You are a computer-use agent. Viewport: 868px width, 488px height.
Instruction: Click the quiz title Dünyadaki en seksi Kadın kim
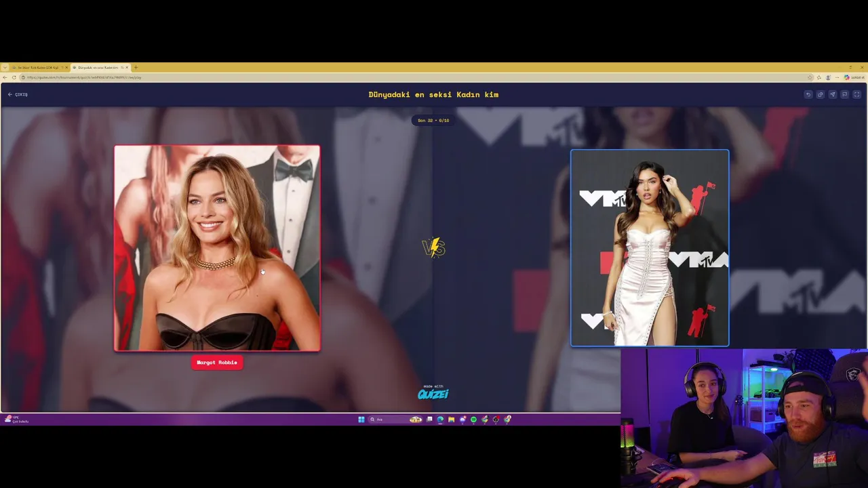coord(433,94)
